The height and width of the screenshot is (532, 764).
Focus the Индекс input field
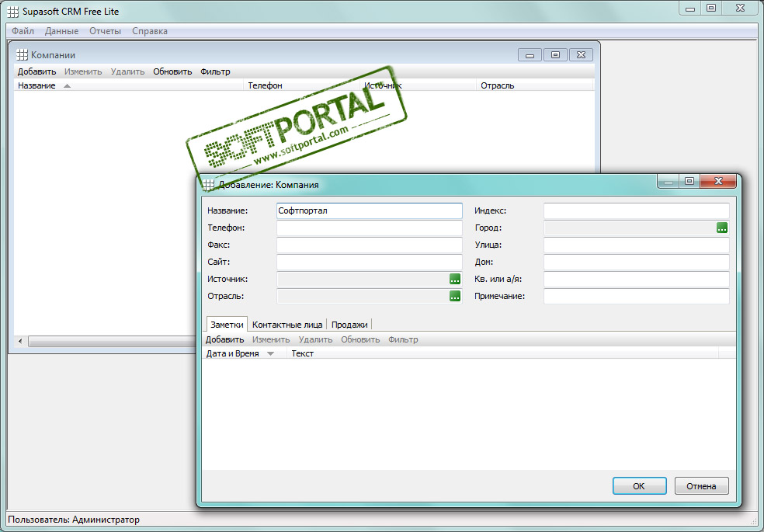[637, 211]
